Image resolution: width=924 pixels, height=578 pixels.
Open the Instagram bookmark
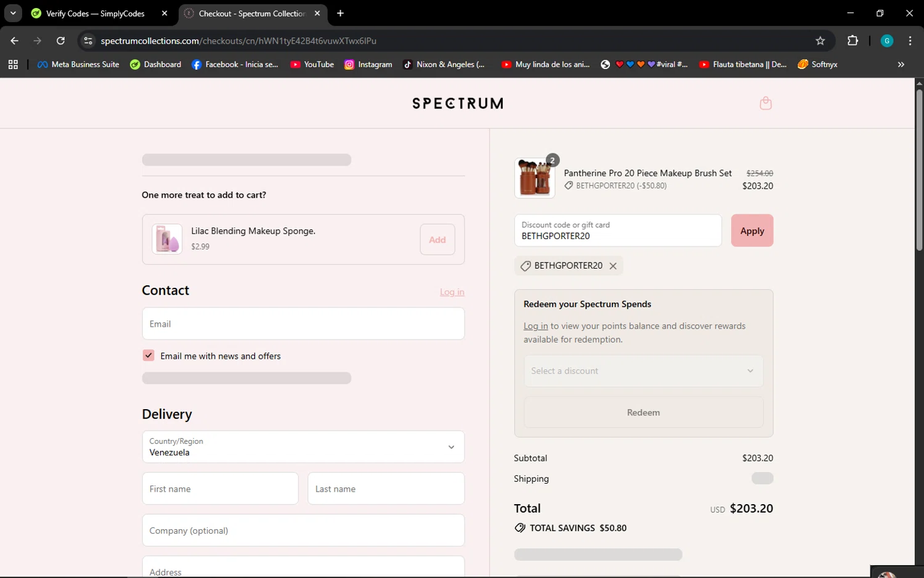click(368, 64)
